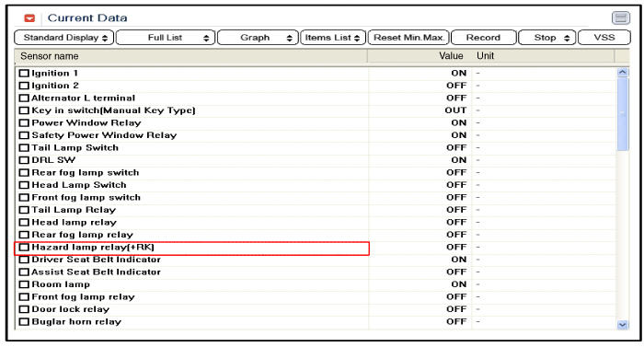Check the Assist Seat Belt Indicator checkbox
Screen dimensions: 644x347
click(x=24, y=272)
